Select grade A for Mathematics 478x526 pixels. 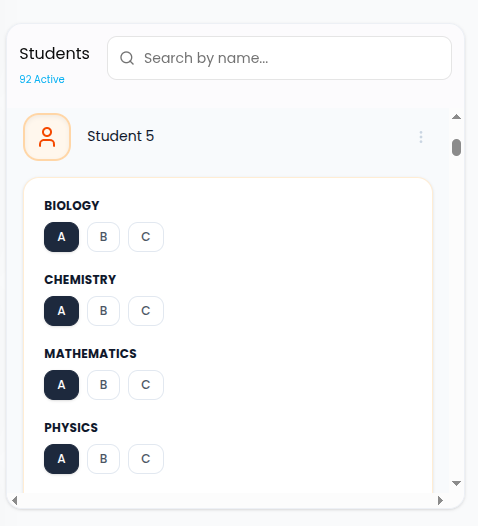pyautogui.click(x=61, y=385)
